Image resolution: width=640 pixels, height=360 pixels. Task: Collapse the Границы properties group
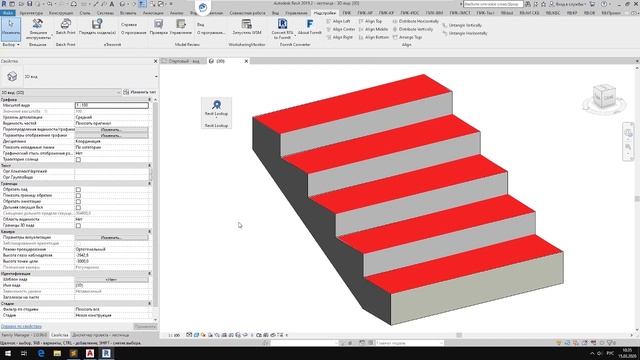(x=149, y=184)
